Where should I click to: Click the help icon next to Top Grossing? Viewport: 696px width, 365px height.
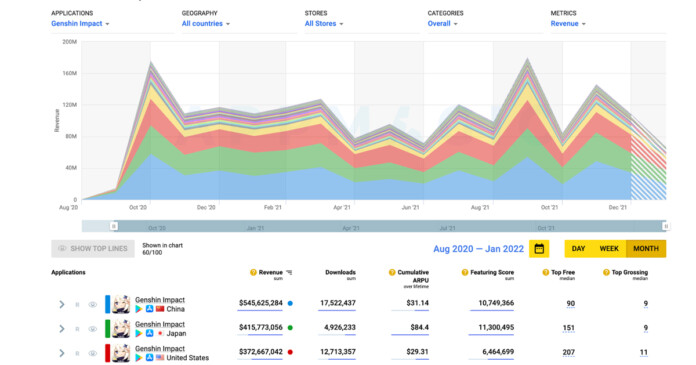606,272
